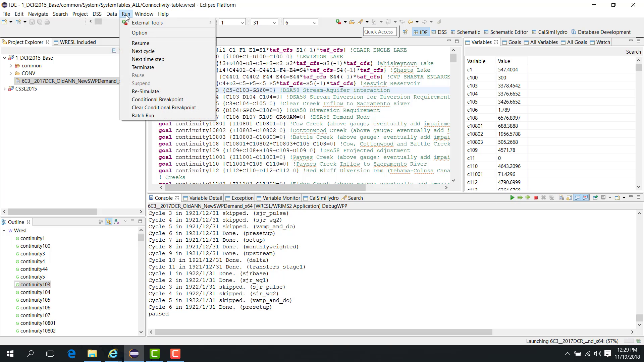The image size is (644, 362).
Task: Open Display Selected Console dropdown
Action: point(610,198)
